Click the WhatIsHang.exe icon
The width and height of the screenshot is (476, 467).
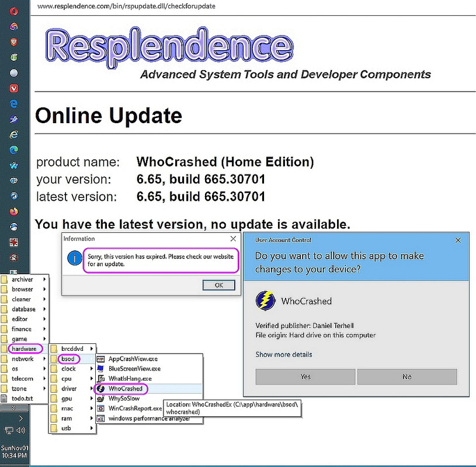100,379
